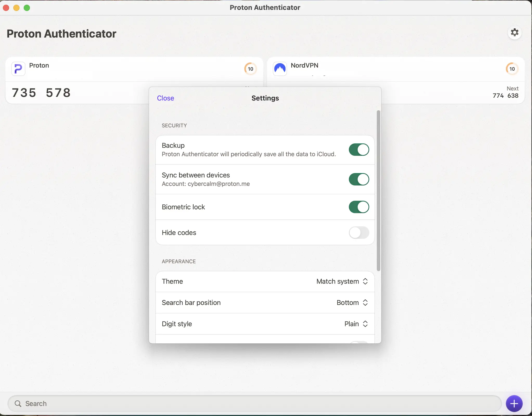Add a new entry with plus button
Image resolution: width=532 pixels, height=416 pixels.
pyautogui.click(x=514, y=404)
